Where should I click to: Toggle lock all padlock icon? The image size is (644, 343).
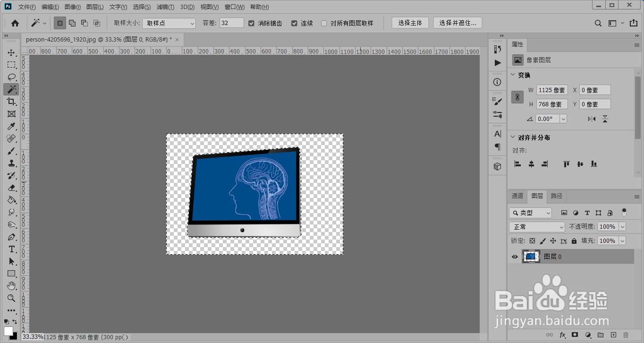tap(574, 241)
